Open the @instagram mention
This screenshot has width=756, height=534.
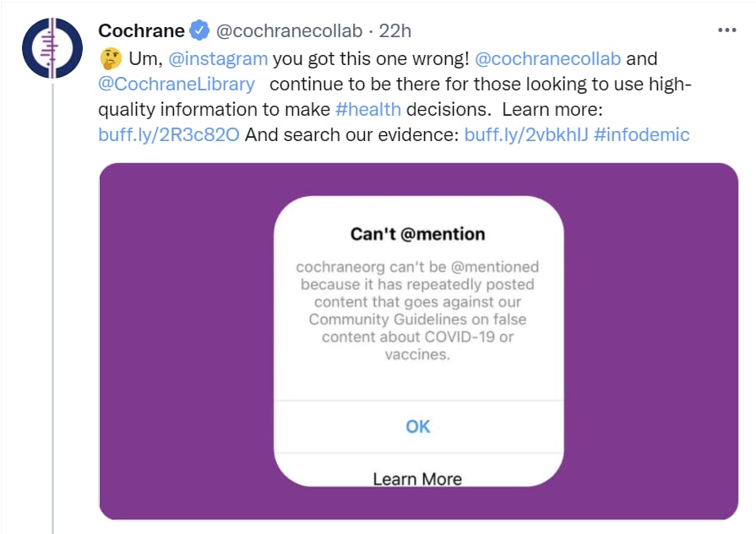218,59
